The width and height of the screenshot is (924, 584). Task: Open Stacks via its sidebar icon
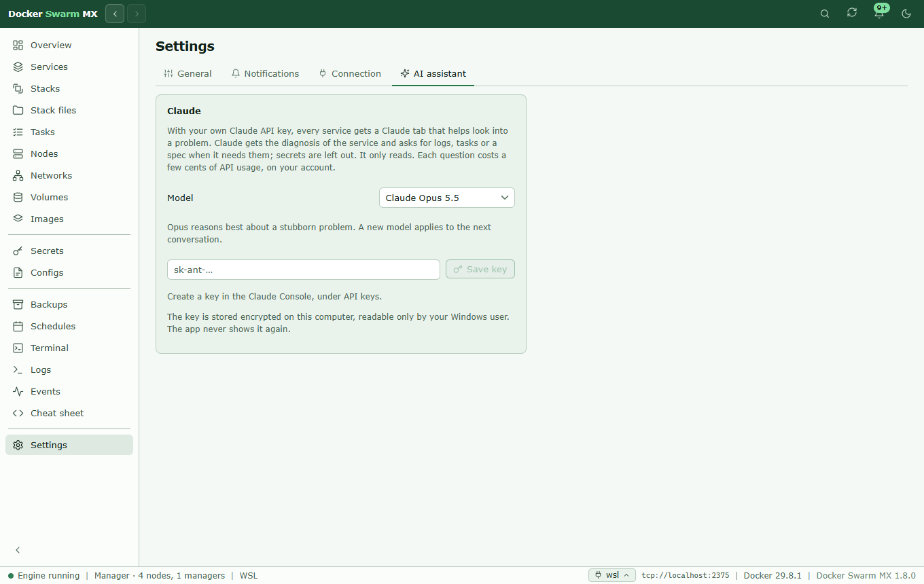[18, 89]
